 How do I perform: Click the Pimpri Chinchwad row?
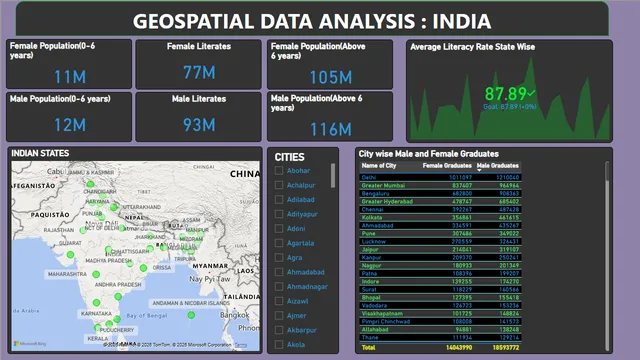[x=440, y=322]
